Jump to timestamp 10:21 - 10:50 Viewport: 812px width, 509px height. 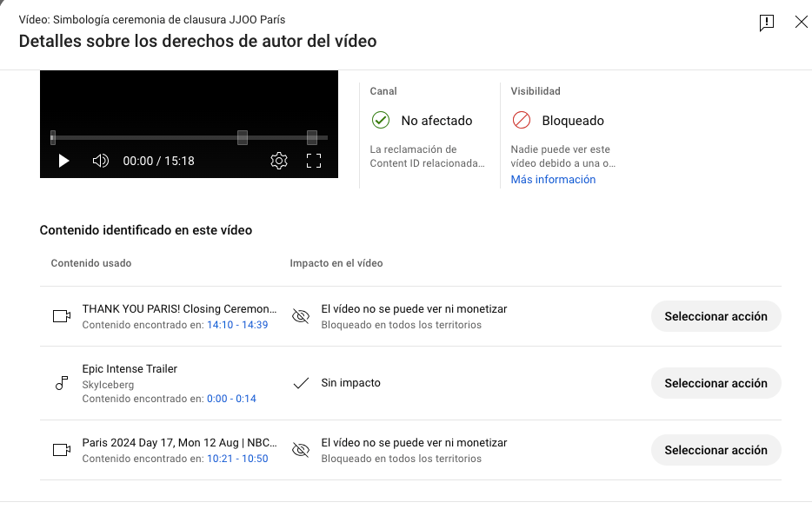point(236,459)
